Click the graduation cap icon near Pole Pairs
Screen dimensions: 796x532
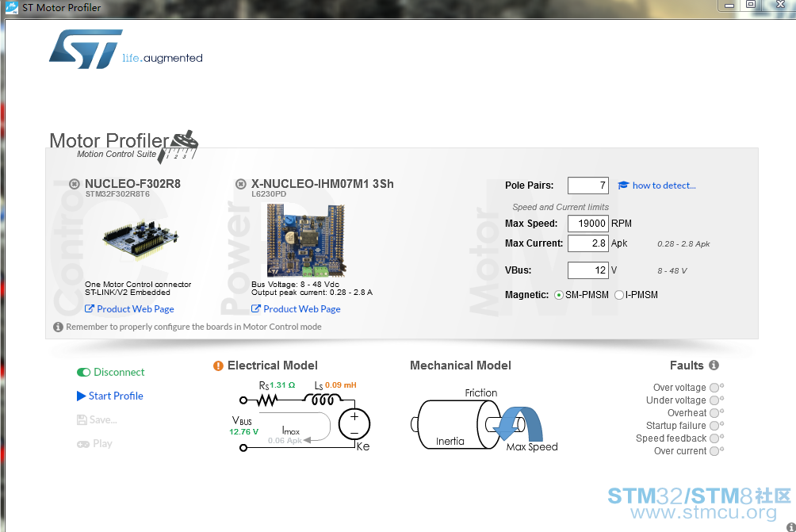click(x=623, y=186)
